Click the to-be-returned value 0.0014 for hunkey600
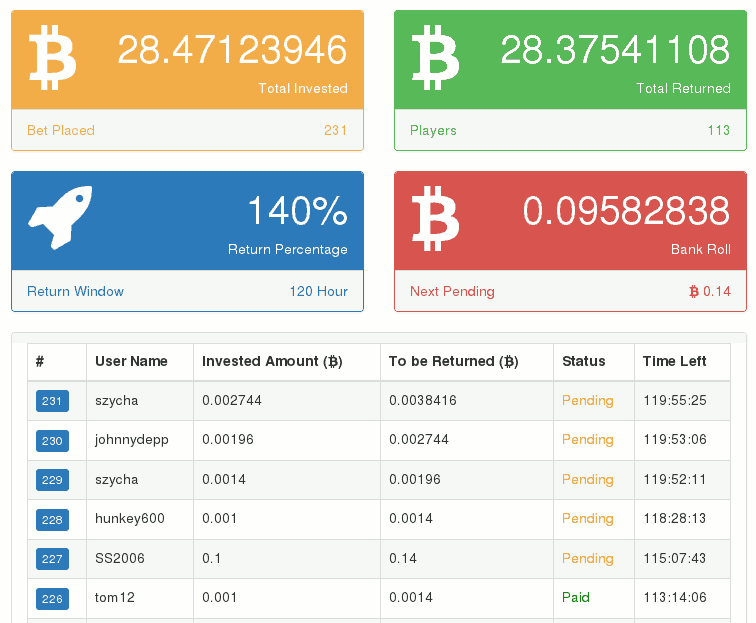The height and width of the screenshot is (623, 756). tap(411, 519)
